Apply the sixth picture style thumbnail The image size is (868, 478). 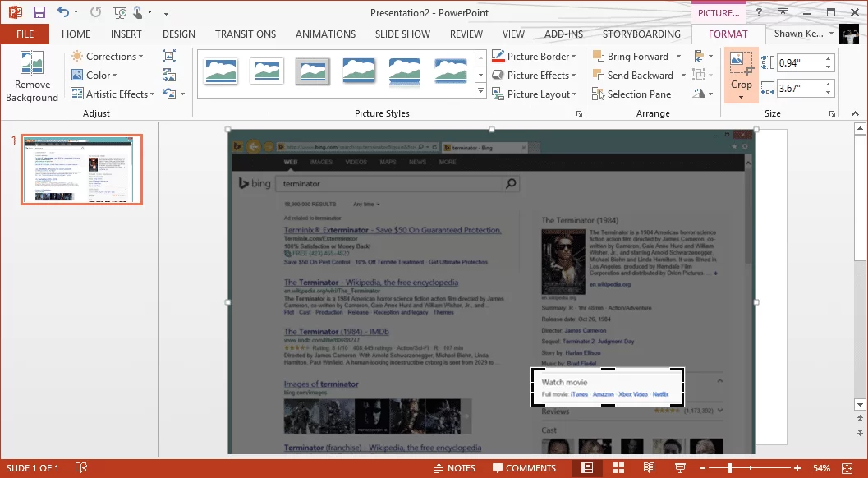451,71
